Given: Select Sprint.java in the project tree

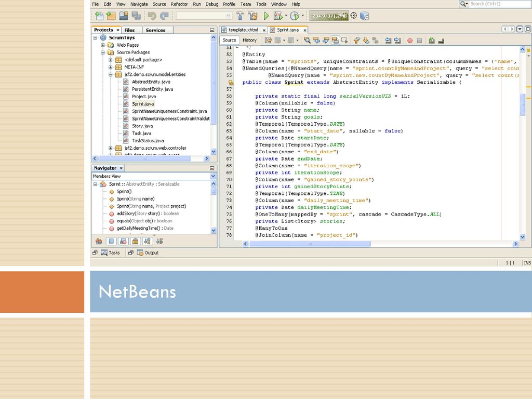Looking at the screenshot, I should pyautogui.click(x=143, y=104).
